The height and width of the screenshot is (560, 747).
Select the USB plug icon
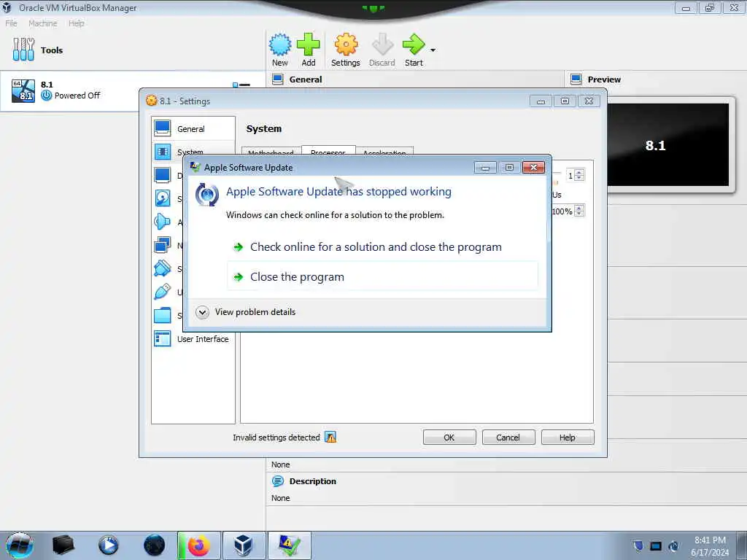click(163, 292)
